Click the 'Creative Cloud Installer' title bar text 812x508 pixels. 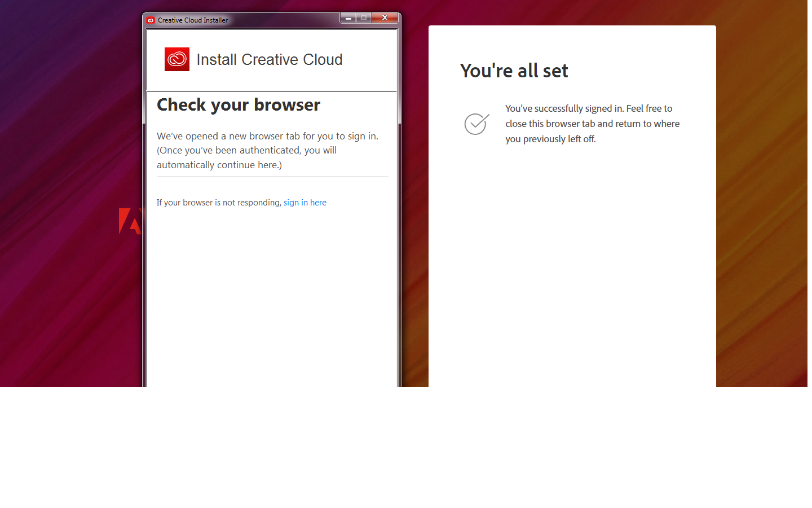pyautogui.click(x=193, y=20)
